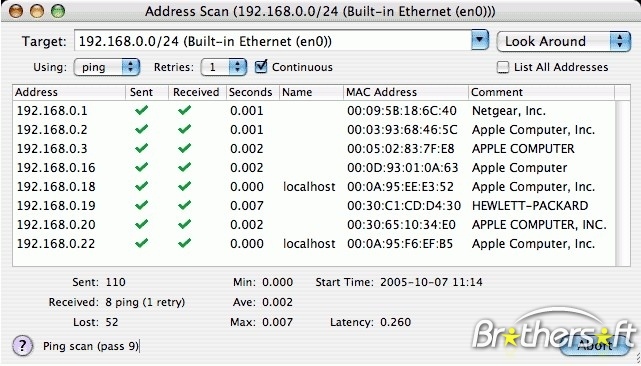Click MAC address 00:03:93:68:46:5C
The height and width of the screenshot is (366, 641).
[402, 130]
